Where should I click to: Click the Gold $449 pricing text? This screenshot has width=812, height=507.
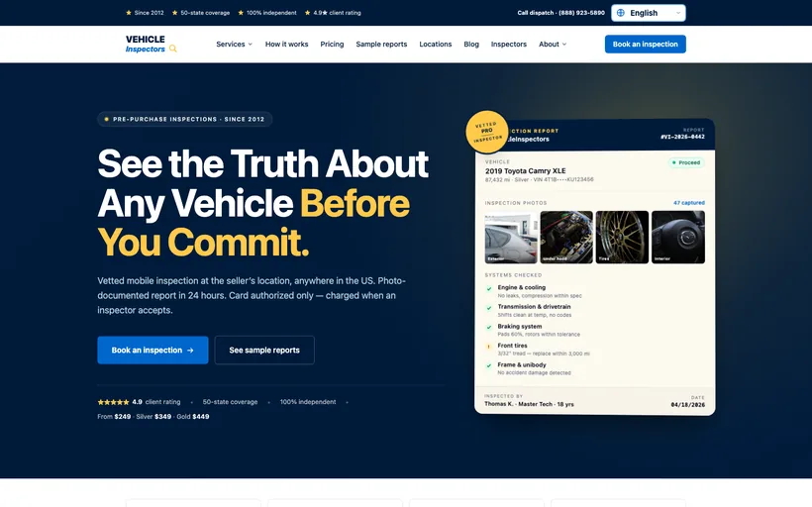pyautogui.click(x=193, y=416)
